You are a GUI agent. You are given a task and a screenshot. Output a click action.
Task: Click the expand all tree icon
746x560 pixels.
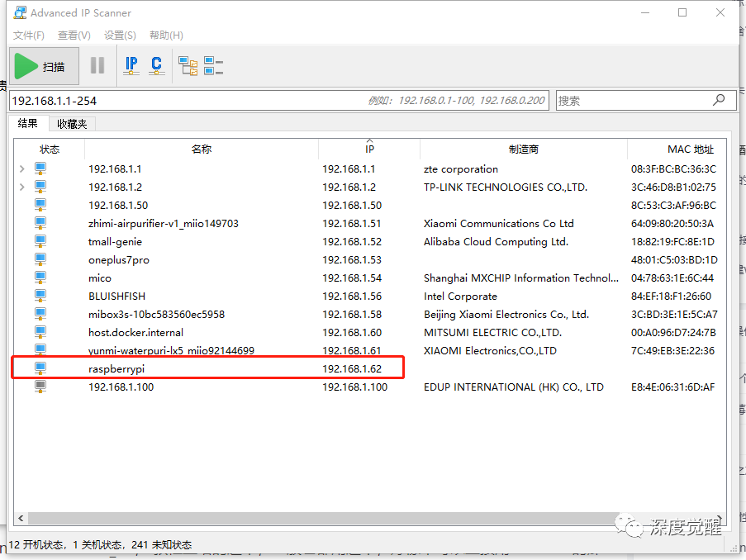click(x=188, y=65)
